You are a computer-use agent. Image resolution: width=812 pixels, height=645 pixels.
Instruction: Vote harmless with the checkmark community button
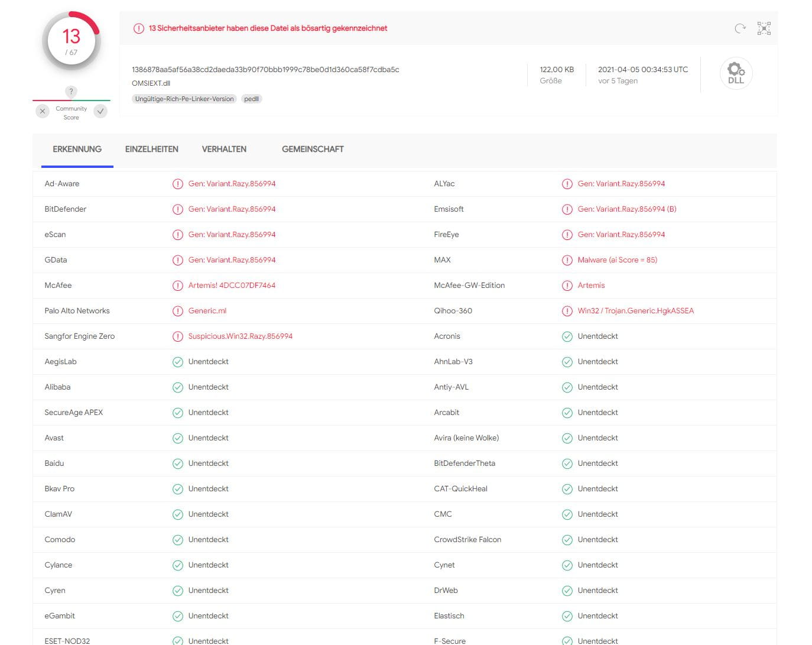coord(100,111)
